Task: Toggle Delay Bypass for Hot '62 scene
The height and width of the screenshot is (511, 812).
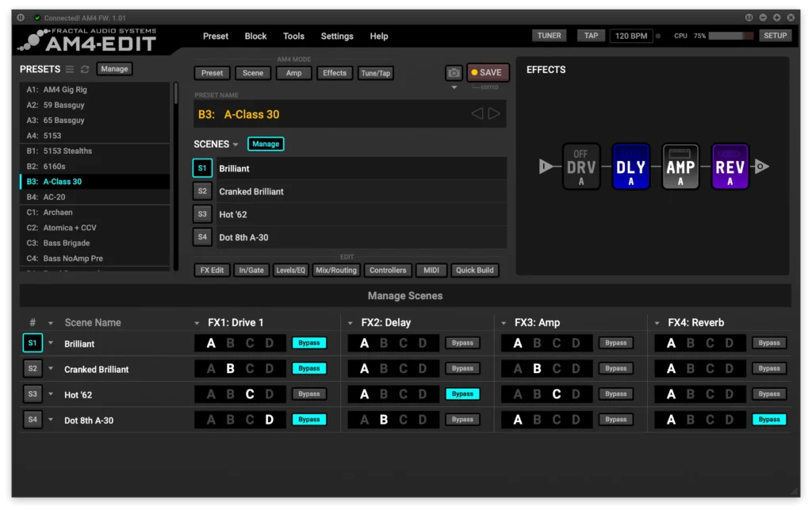Action: tap(462, 394)
